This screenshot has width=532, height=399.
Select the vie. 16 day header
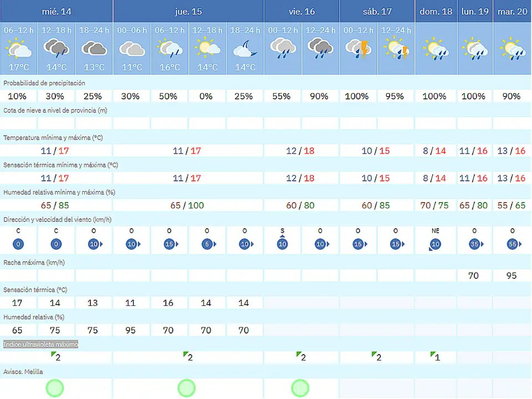click(x=301, y=11)
